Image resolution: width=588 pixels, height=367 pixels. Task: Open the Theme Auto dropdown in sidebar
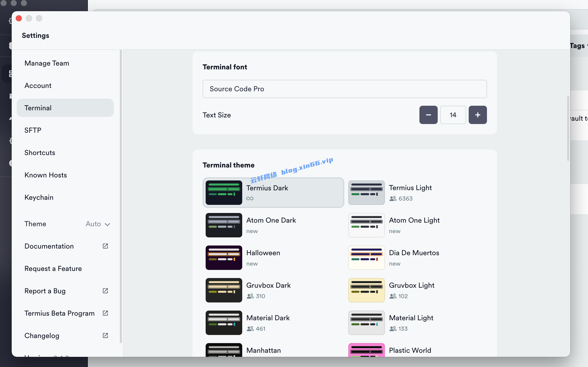click(98, 224)
